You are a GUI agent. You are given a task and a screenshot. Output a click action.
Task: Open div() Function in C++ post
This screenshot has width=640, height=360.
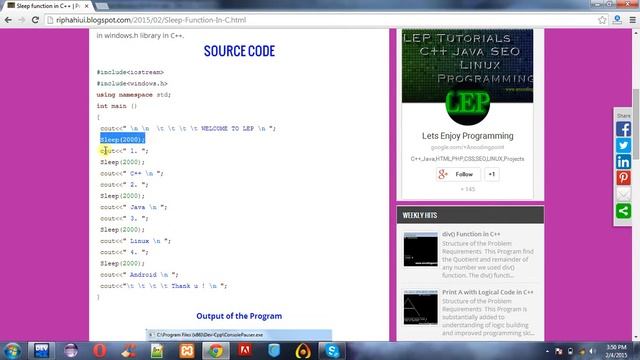pos(471,234)
